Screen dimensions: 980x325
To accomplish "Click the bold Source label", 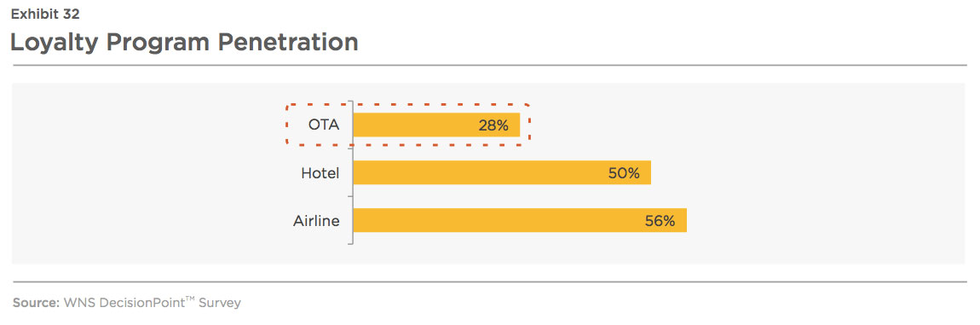I will (35, 303).
